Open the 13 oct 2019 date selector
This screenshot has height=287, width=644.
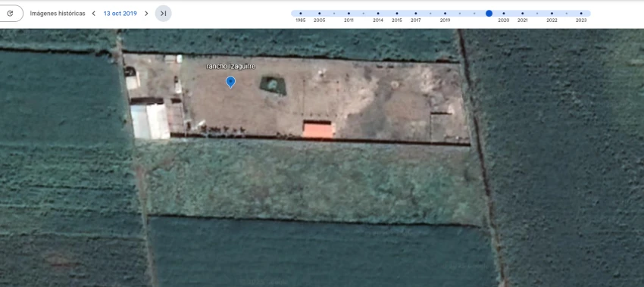120,14
